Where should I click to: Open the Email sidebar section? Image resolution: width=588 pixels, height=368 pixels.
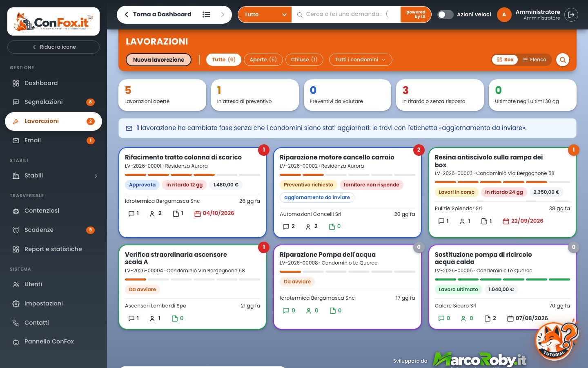[53, 140]
